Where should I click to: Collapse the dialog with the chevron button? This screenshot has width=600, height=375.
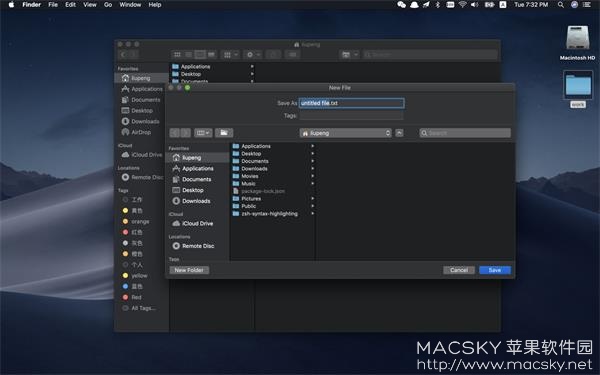click(399, 133)
